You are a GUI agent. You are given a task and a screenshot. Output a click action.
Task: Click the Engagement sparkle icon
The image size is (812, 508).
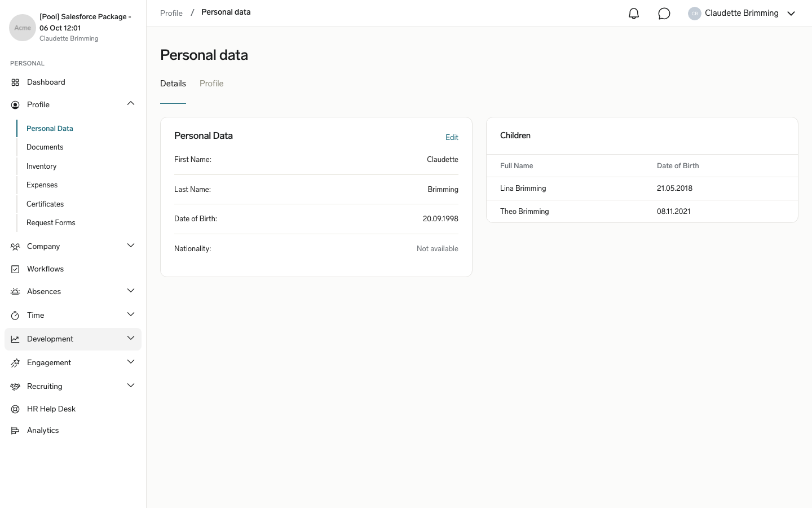pyautogui.click(x=15, y=363)
